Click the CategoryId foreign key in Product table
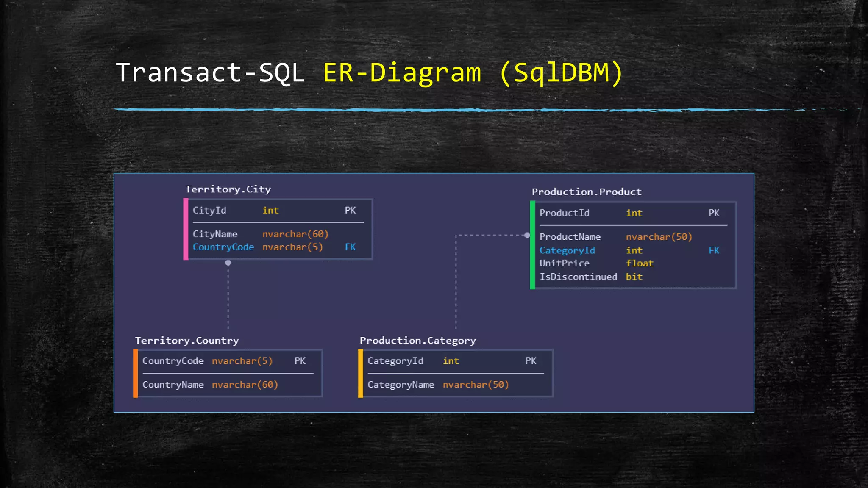Viewport: 868px width, 488px height. pos(567,250)
